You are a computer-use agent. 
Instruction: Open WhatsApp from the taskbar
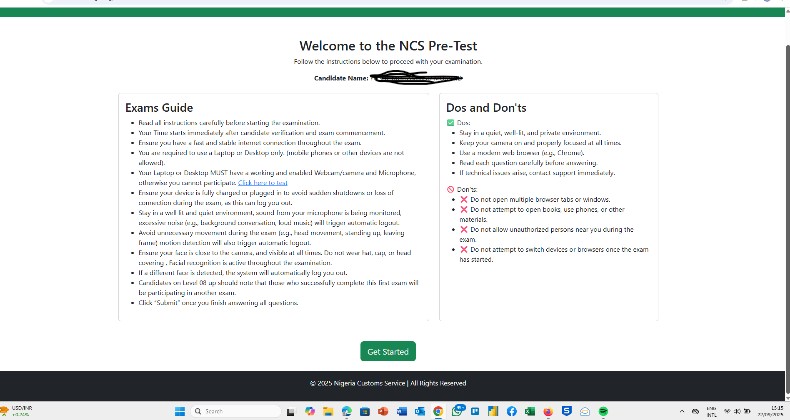pyautogui.click(x=457, y=411)
